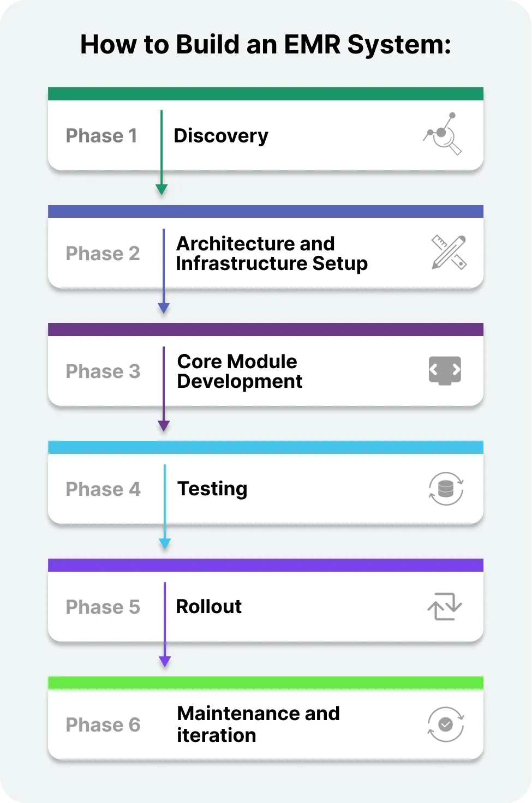Click the Rollout arrows exchange icon

(x=445, y=606)
